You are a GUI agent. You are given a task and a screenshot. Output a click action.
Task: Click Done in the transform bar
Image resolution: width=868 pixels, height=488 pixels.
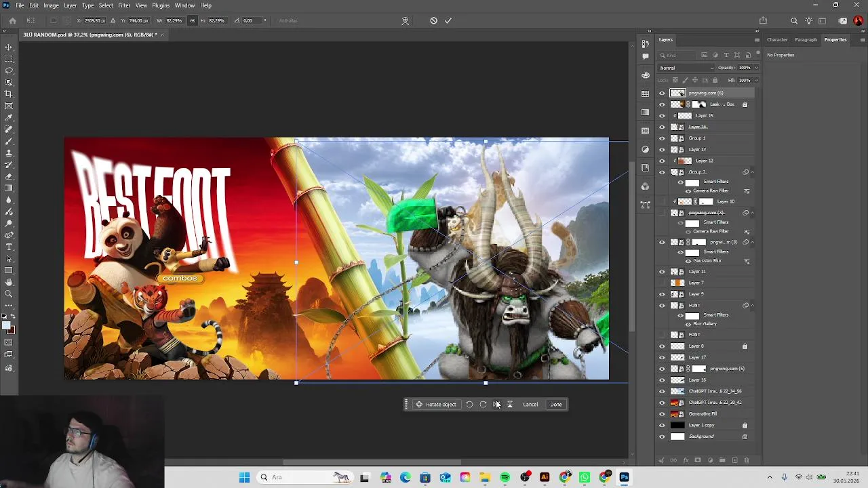pyautogui.click(x=556, y=405)
